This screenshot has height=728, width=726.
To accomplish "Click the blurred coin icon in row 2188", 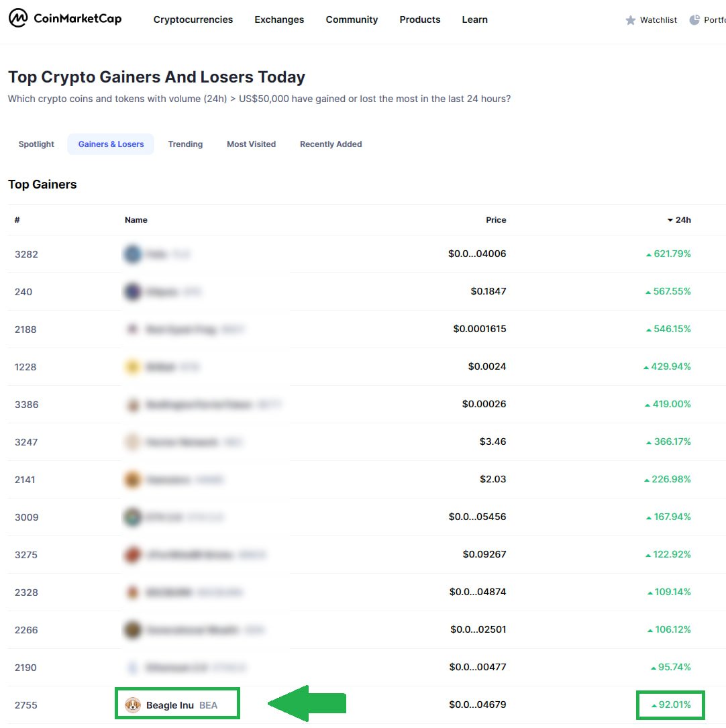I will (133, 329).
